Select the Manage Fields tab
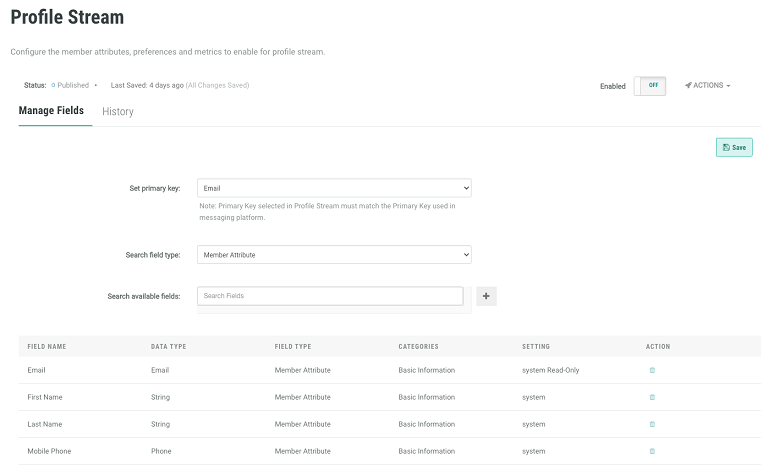768x469 pixels. pyautogui.click(x=51, y=111)
